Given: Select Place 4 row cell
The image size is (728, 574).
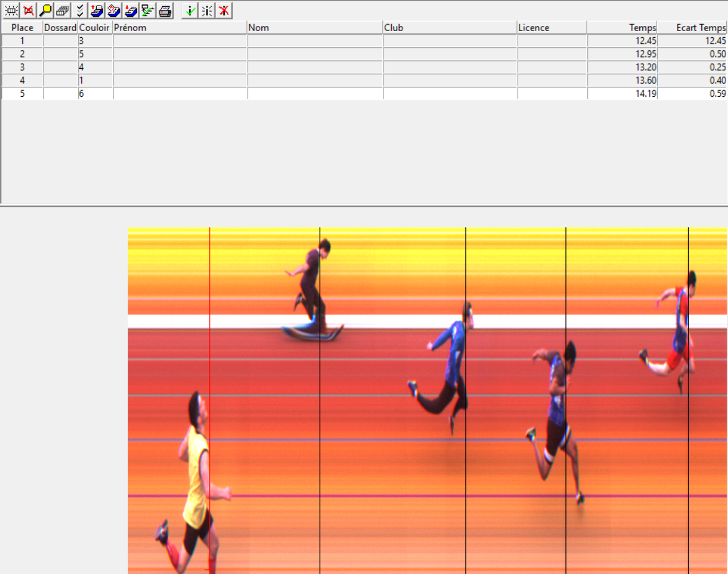Looking at the screenshot, I should [22, 80].
